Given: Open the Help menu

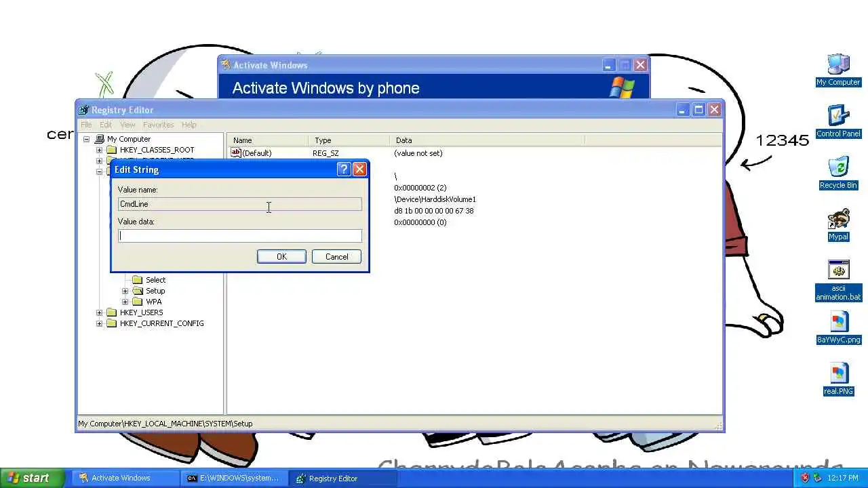Looking at the screenshot, I should point(189,125).
